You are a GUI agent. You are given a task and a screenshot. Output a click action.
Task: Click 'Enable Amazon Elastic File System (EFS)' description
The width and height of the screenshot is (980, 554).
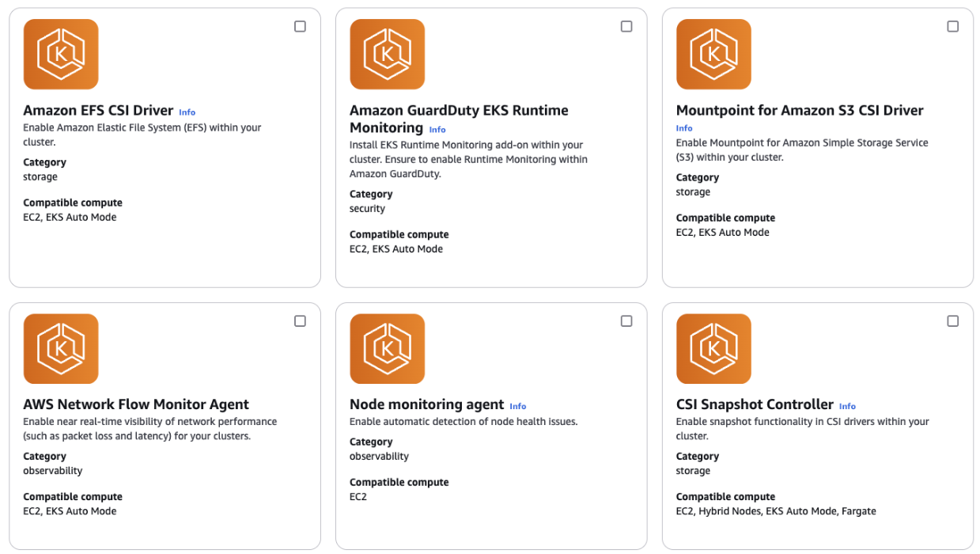[142, 135]
